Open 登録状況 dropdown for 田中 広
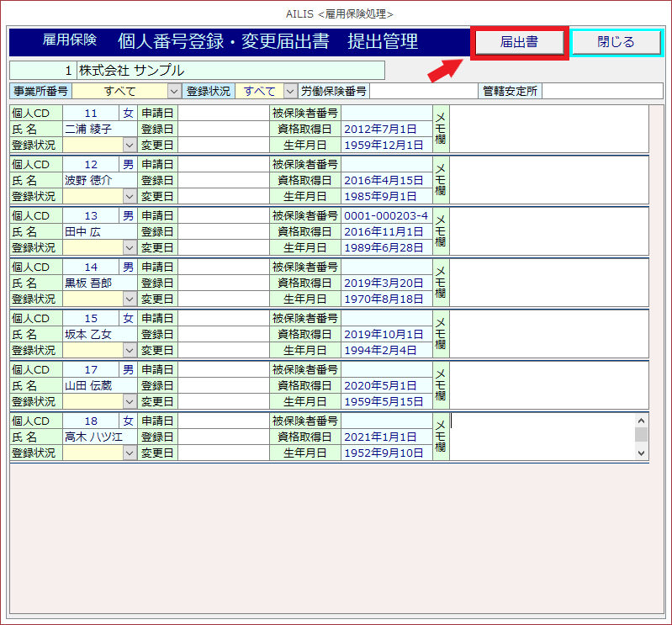The image size is (672, 625). 130,247
